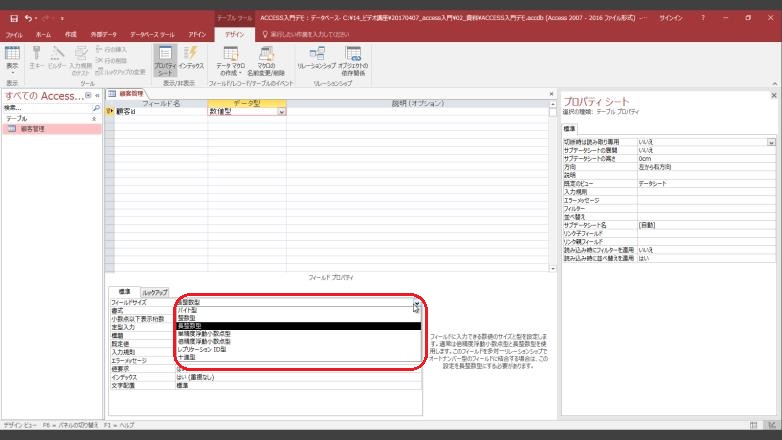Switch to the アドイン ribbon tab
Image resolution: width=782 pixels, height=440 pixels.
197,34
